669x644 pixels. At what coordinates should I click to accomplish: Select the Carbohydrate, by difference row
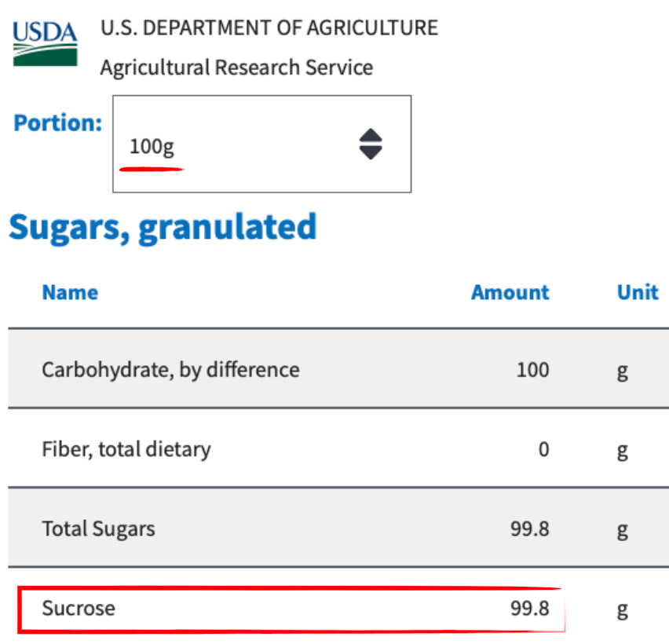click(338, 369)
